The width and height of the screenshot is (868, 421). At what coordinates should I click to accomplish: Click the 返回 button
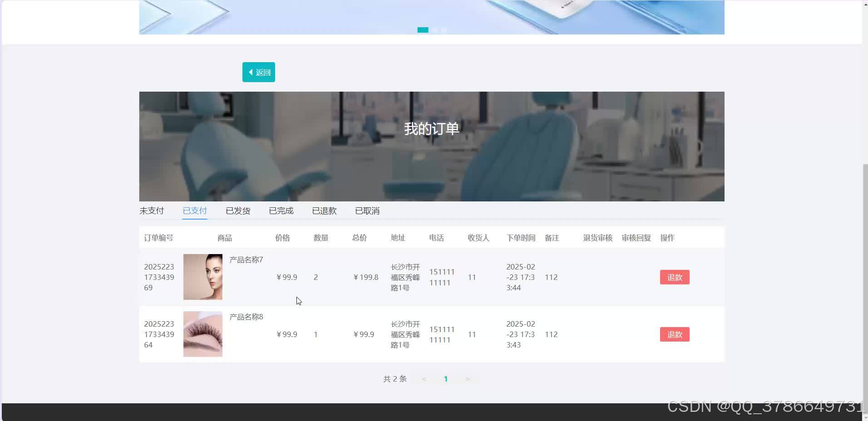(258, 72)
